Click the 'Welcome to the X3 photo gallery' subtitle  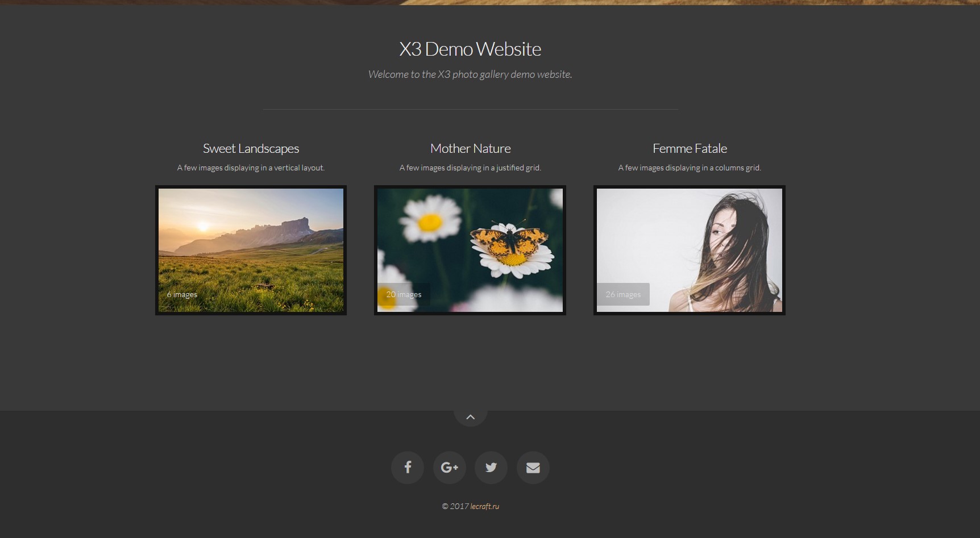click(470, 74)
